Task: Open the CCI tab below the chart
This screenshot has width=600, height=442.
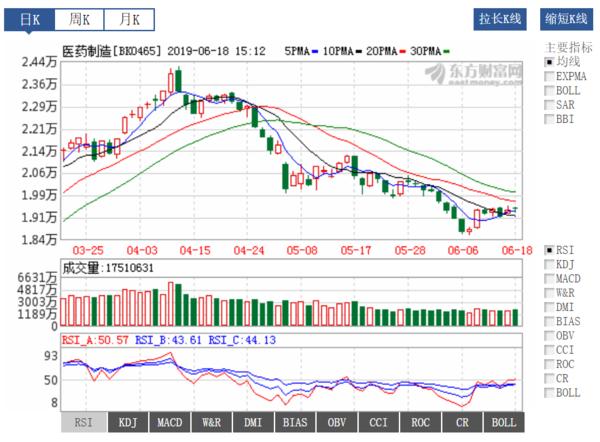Action: pos(378,422)
